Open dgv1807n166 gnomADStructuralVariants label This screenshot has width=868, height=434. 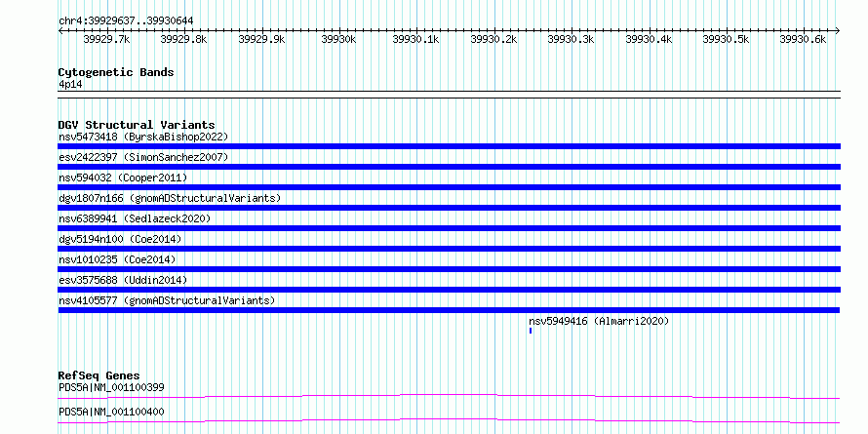170,198
